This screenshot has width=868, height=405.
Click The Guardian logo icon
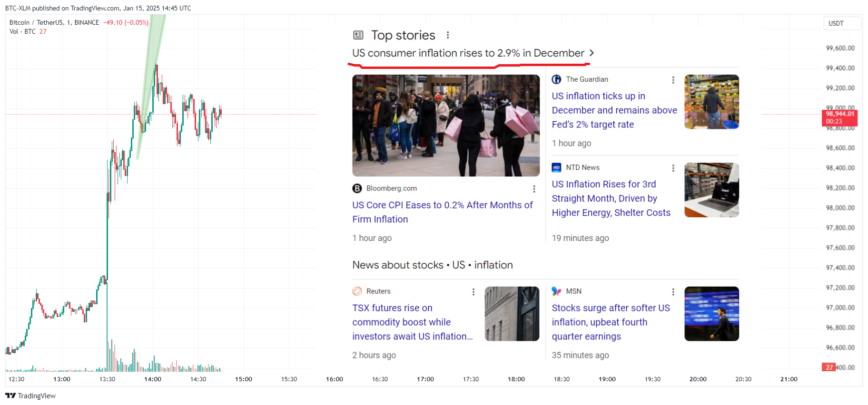(x=556, y=79)
